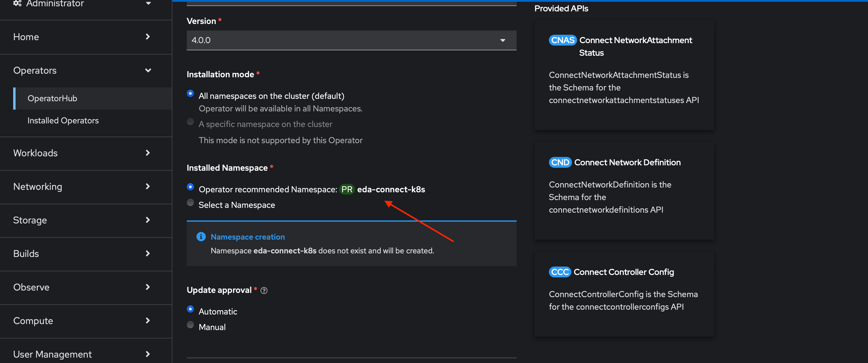This screenshot has width=868, height=363.
Task: Navigate to Installed Operators
Action: point(63,120)
